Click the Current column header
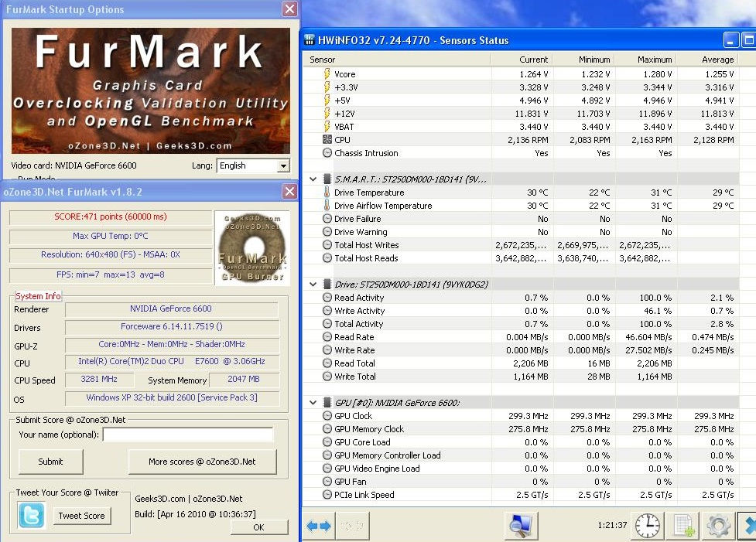The image size is (756, 542). (x=522, y=60)
